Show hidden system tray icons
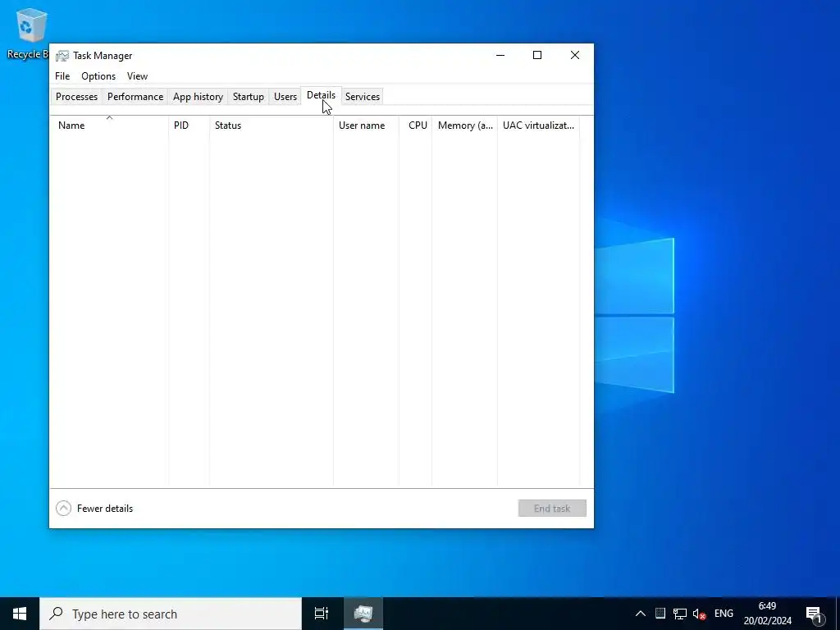The height and width of the screenshot is (630, 840). tap(640, 614)
